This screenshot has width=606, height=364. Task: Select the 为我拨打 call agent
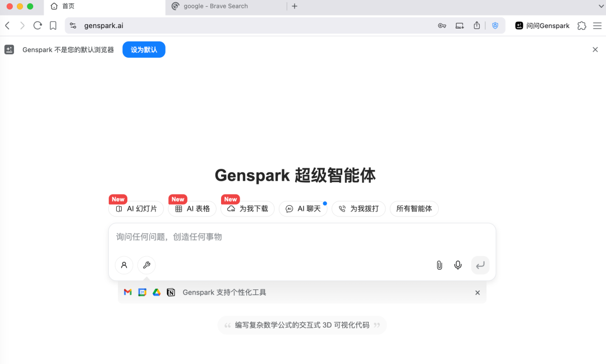pos(359,209)
